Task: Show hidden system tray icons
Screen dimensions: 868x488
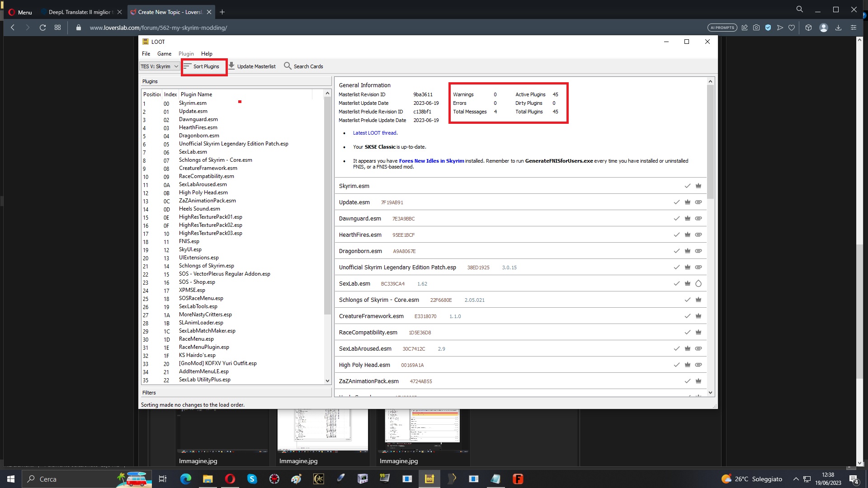Action: 796,479
